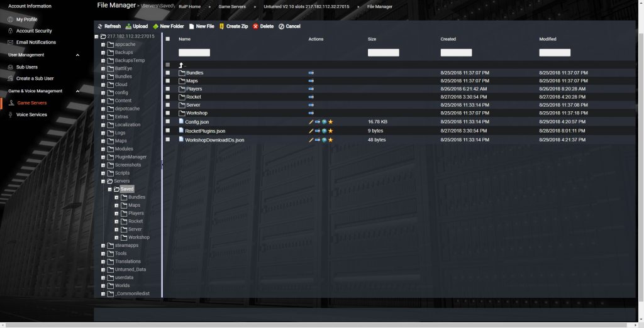Click the rename icon for Bundles folder
Screen dimensions: 644x328
coord(311,73)
